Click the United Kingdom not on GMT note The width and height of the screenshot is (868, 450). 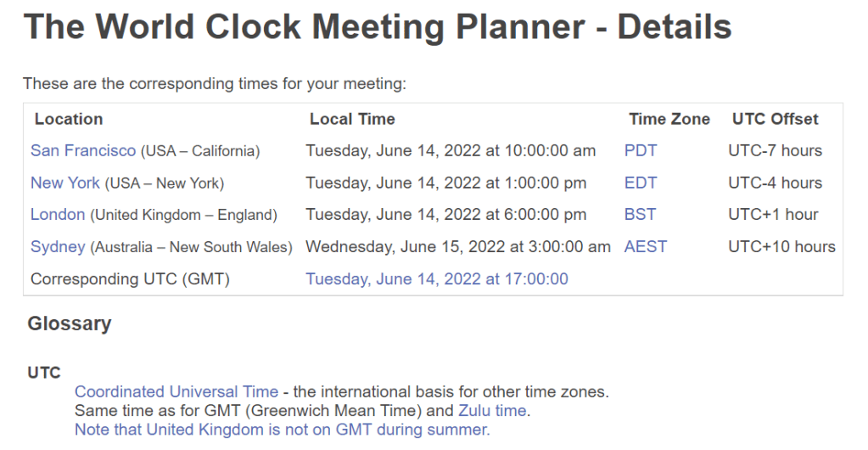tap(282, 430)
